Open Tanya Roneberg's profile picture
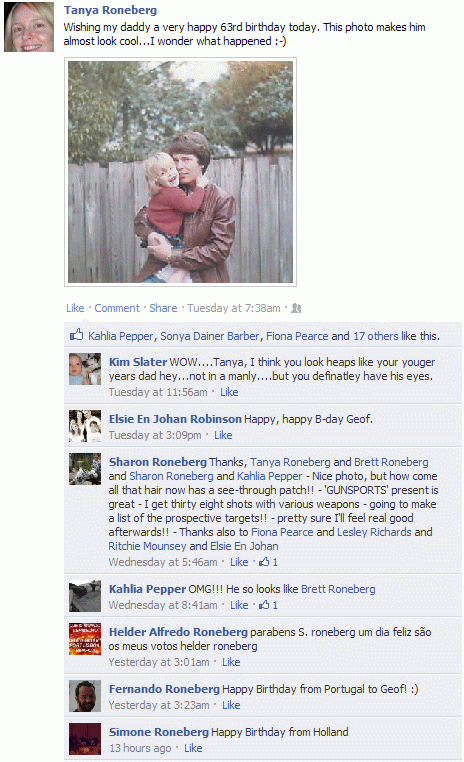Viewport: 464px width, 762px height. click(29, 27)
